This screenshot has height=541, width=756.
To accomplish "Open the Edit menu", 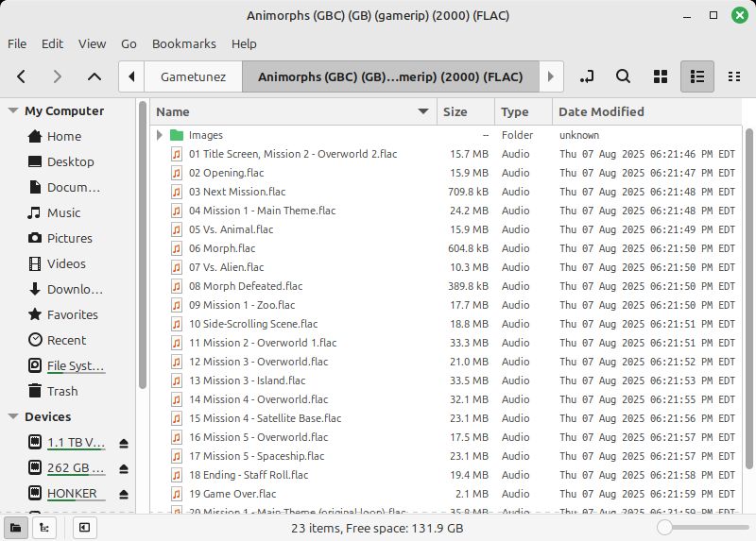I will [52, 43].
